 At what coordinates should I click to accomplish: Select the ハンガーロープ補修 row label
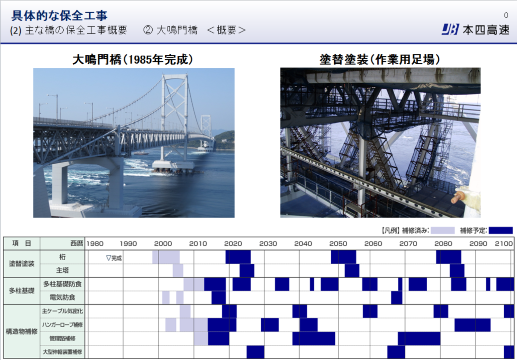pos(62,325)
